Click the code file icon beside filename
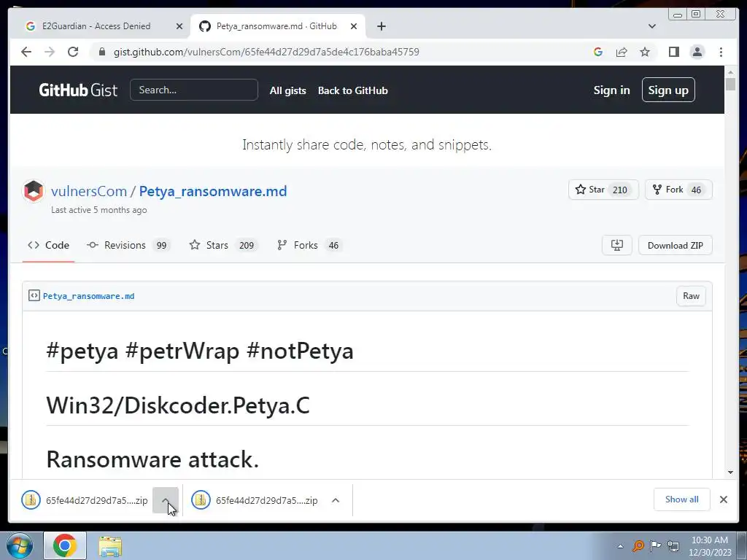This screenshot has width=747, height=560. (x=34, y=296)
